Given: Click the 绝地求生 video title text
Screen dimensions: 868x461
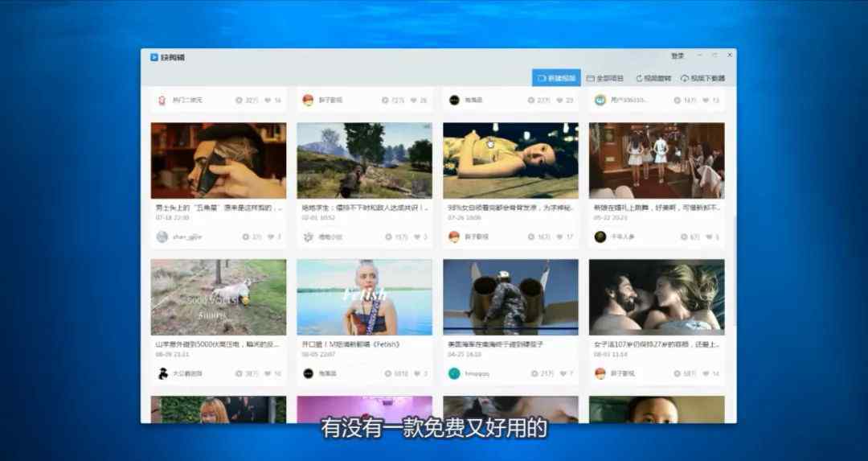Looking at the screenshot, I should pos(365,208).
